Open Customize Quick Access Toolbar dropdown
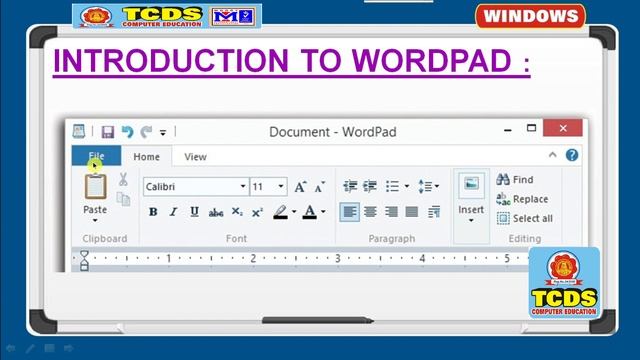This screenshot has height=360, width=640. (163, 133)
